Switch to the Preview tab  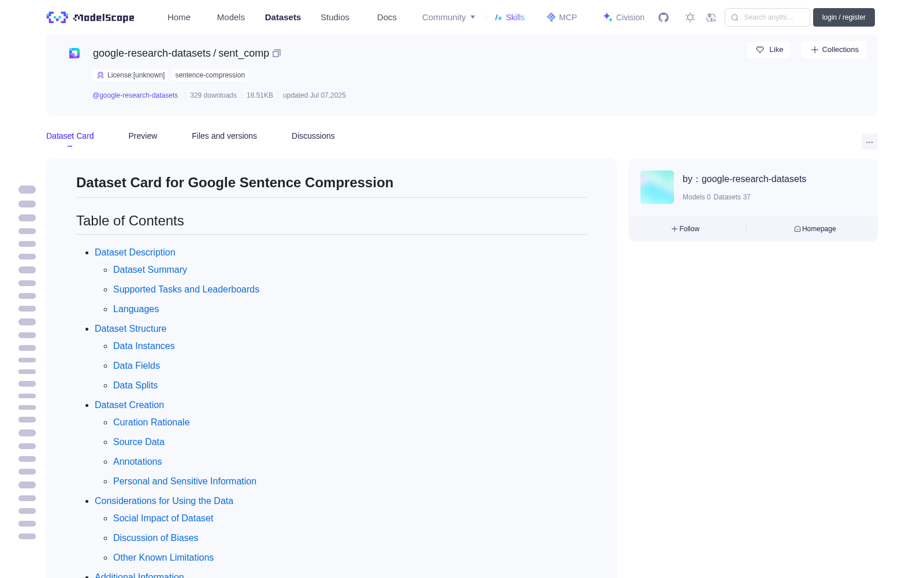pos(143,136)
